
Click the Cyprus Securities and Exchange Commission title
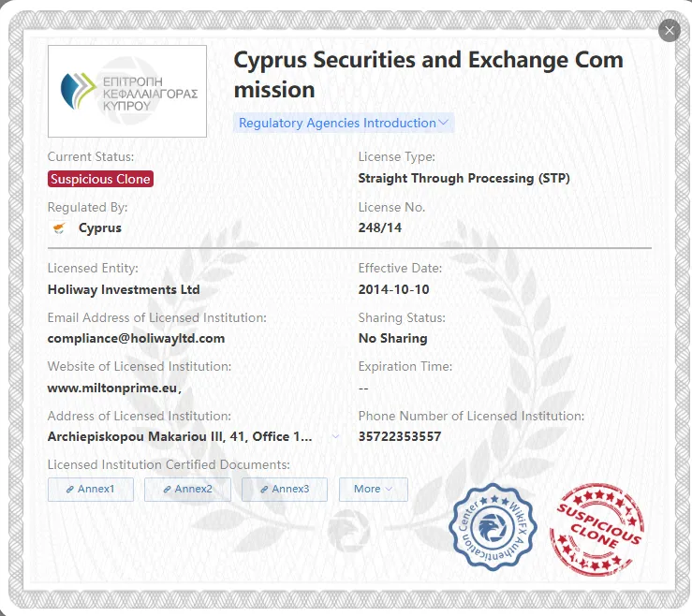coord(428,75)
